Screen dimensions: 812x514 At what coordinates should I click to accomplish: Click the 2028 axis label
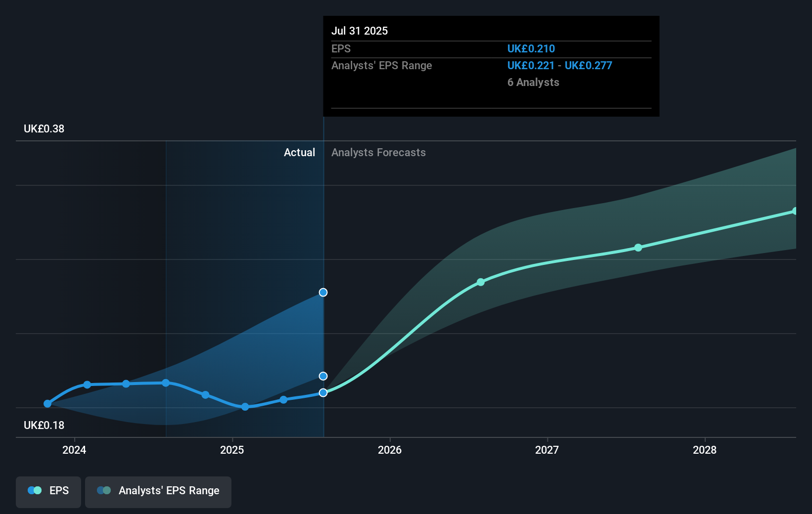[x=705, y=450]
